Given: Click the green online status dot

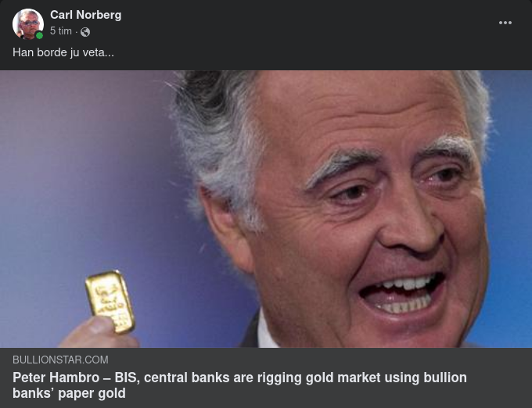Looking at the screenshot, I should click(x=39, y=35).
